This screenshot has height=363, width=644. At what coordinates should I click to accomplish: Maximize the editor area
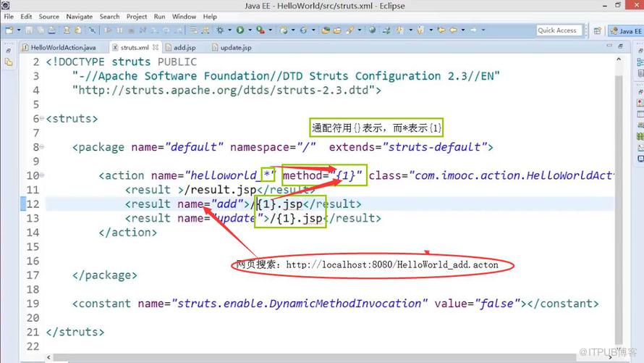click(x=621, y=46)
